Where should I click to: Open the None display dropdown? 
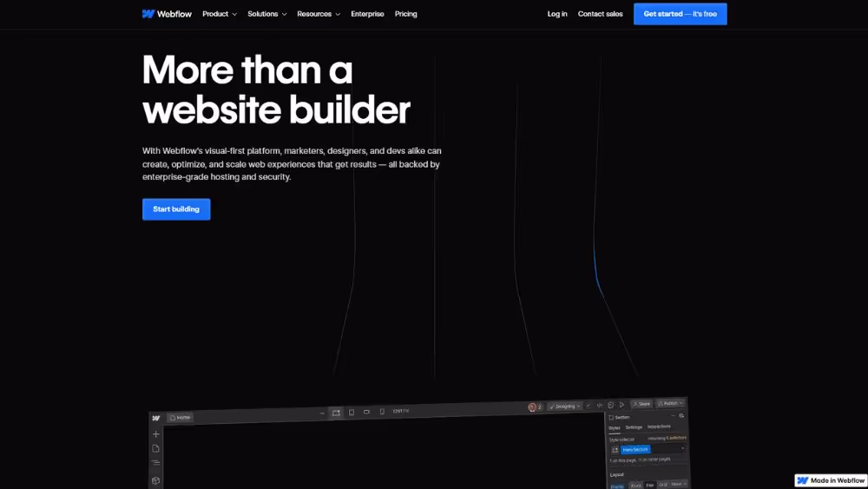[679, 484]
